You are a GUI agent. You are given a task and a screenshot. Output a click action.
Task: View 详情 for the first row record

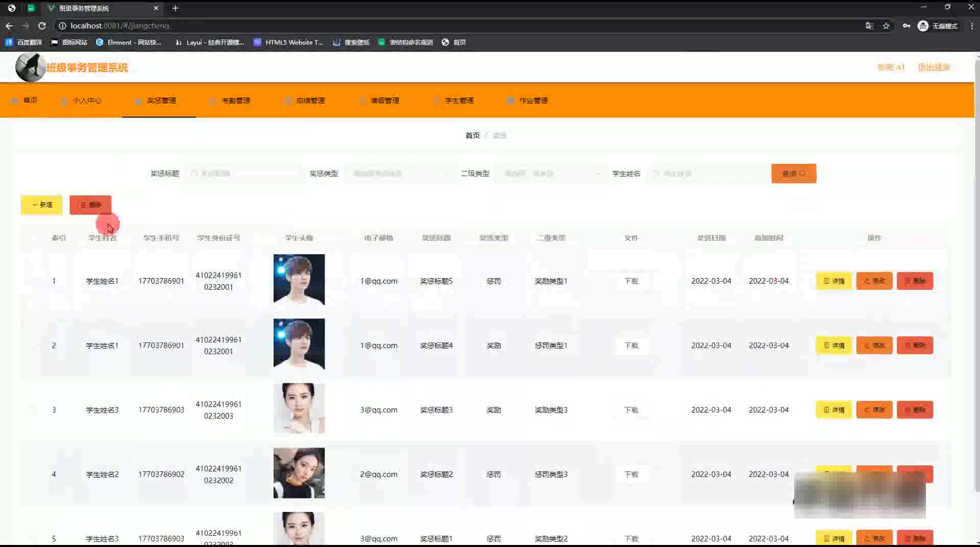tap(834, 281)
